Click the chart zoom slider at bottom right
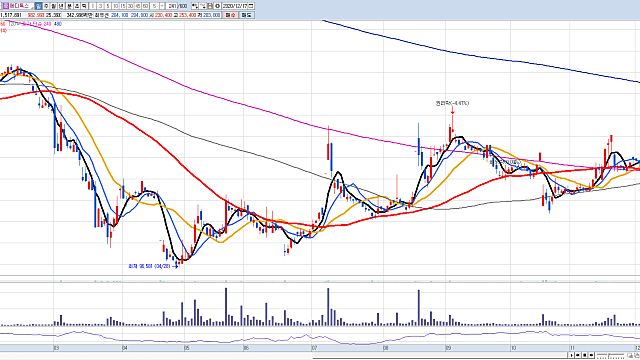 (x=611, y=356)
